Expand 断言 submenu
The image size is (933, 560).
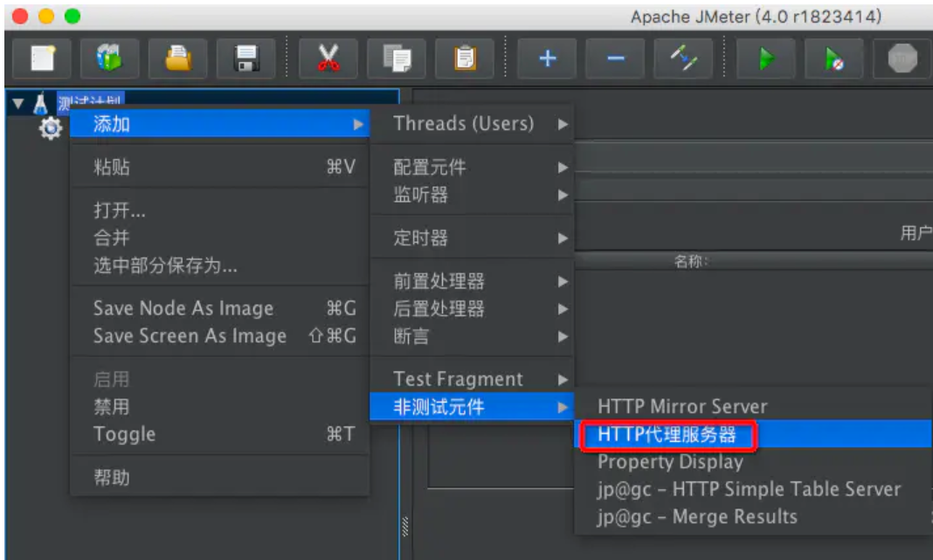pos(472,336)
